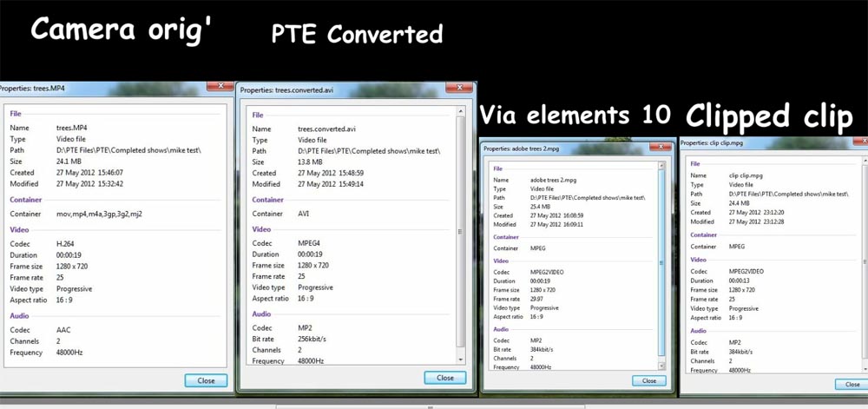
Task: Click the 29.97 frame rate value
Action: [x=540, y=298]
